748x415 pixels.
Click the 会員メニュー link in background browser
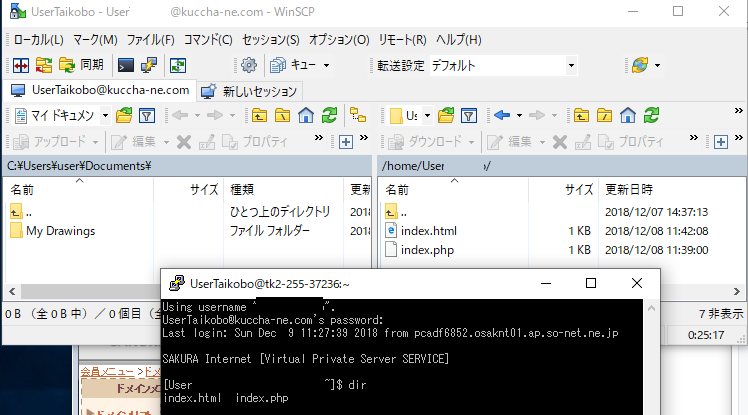[x=107, y=372]
